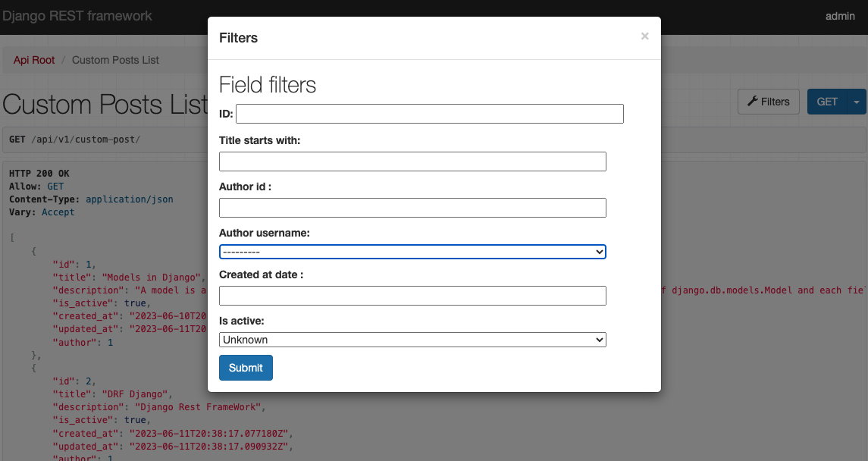
Task: Close the Filters modal with the × icon
Action: pyautogui.click(x=644, y=36)
